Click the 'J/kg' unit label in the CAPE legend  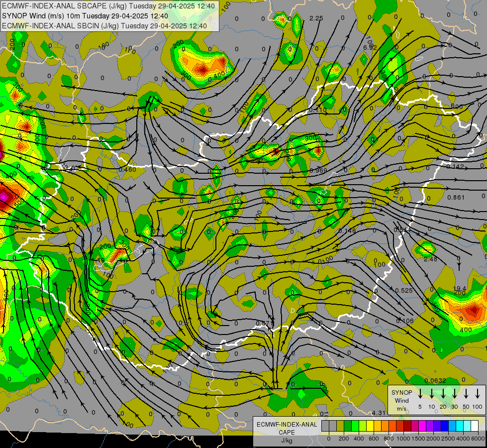pos(287,441)
